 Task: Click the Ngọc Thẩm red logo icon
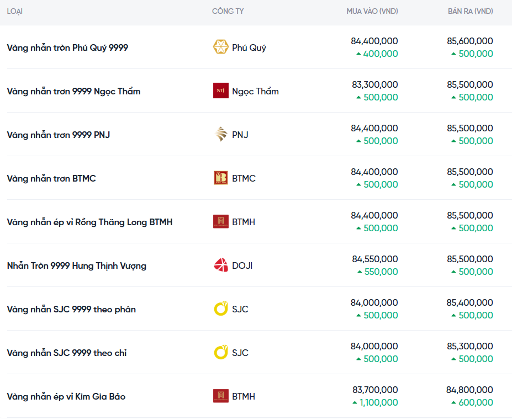[x=220, y=91]
